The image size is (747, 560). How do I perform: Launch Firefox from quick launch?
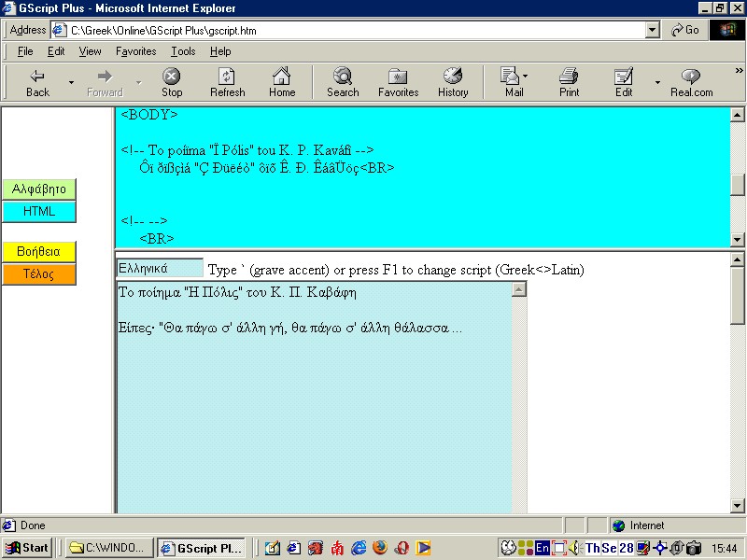coord(380,548)
